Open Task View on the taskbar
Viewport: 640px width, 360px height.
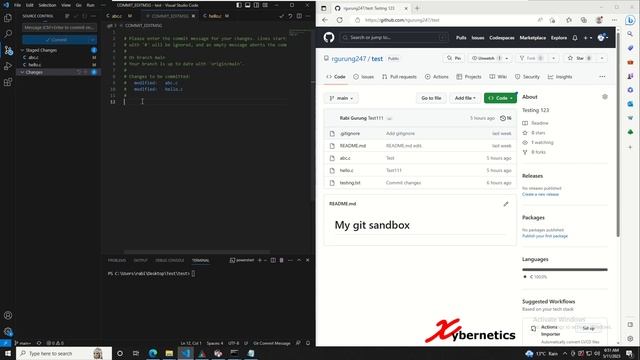coord(136,353)
